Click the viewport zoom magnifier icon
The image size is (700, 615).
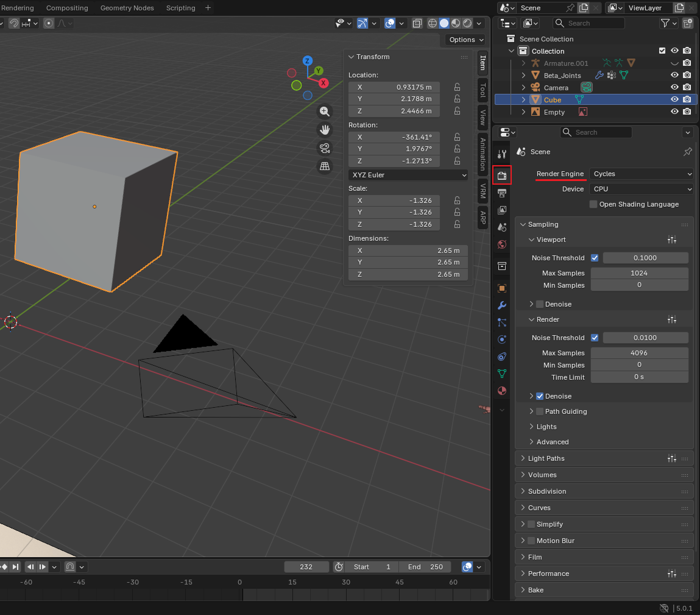[325, 112]
